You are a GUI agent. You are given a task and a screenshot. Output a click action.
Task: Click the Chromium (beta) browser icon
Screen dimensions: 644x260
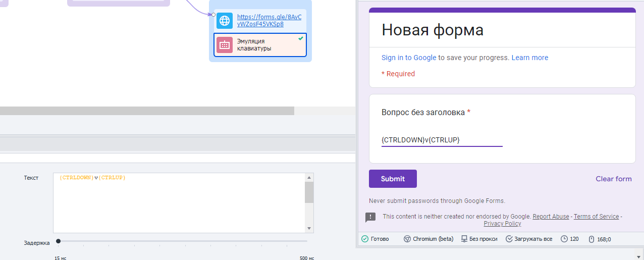[x=407, y=239]
